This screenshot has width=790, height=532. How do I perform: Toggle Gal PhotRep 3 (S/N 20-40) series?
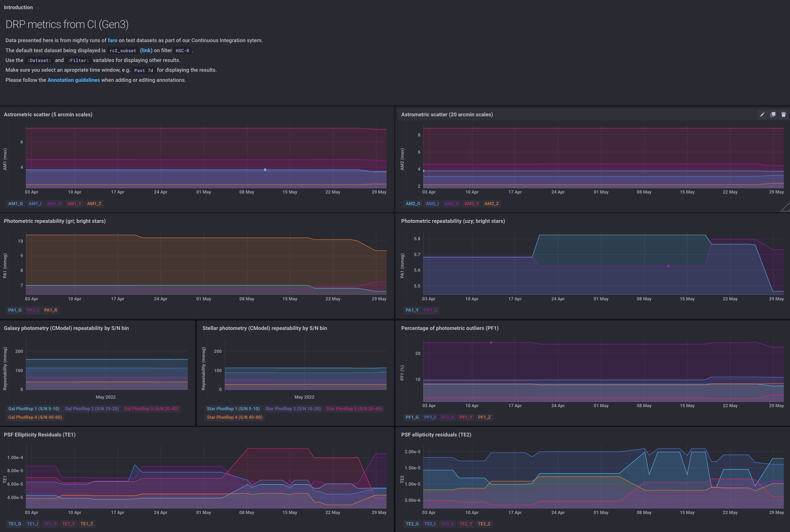pyautogui.click(x=151, y=409)
